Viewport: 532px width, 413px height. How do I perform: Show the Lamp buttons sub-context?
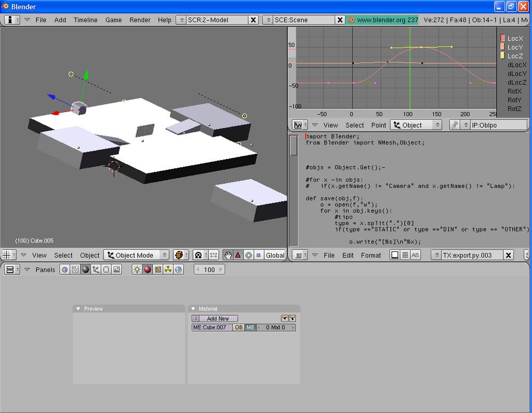click(x=137, y=270)
